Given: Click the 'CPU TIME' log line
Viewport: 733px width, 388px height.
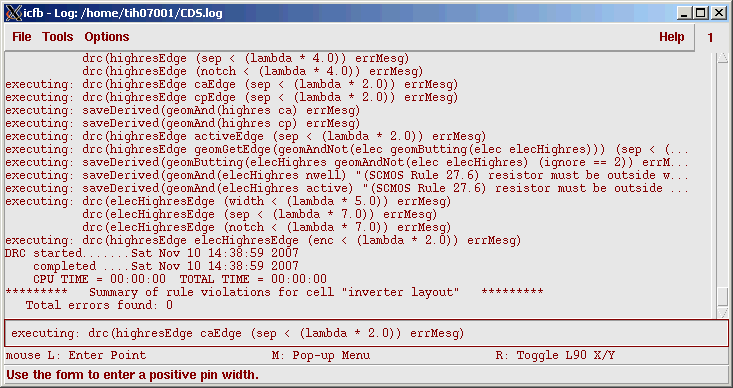Looking at the screenshot, I should [180, 279].
